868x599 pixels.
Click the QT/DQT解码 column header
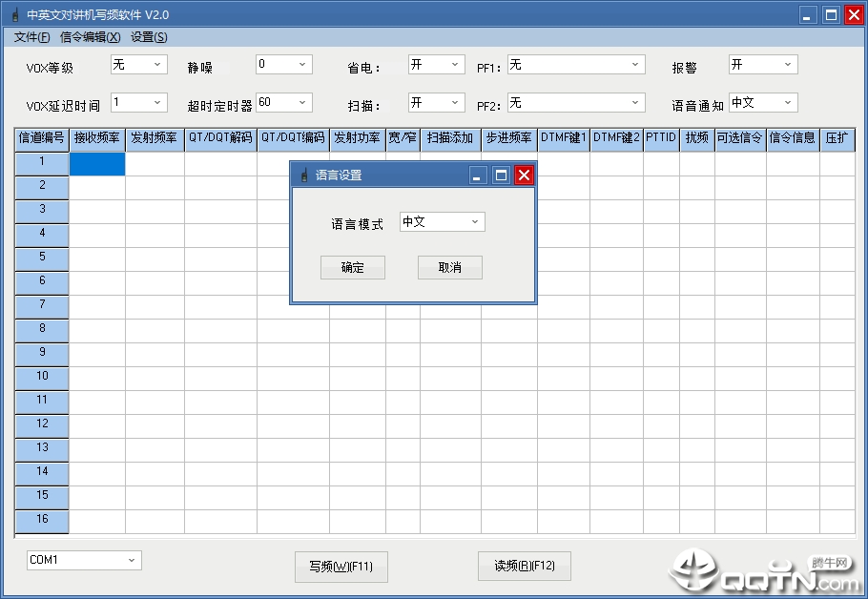[x=220, y=139]
